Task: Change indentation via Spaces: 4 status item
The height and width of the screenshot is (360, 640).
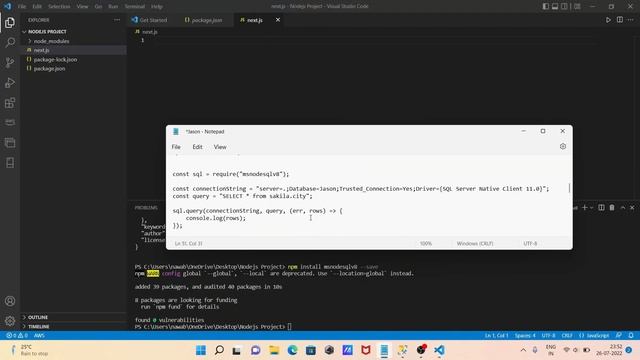Action: (525, 335)
